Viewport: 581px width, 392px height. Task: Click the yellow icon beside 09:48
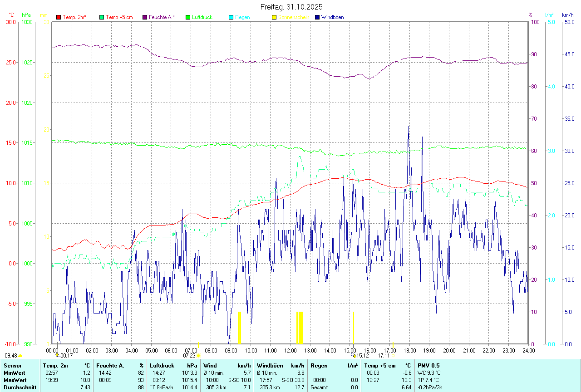20,356
